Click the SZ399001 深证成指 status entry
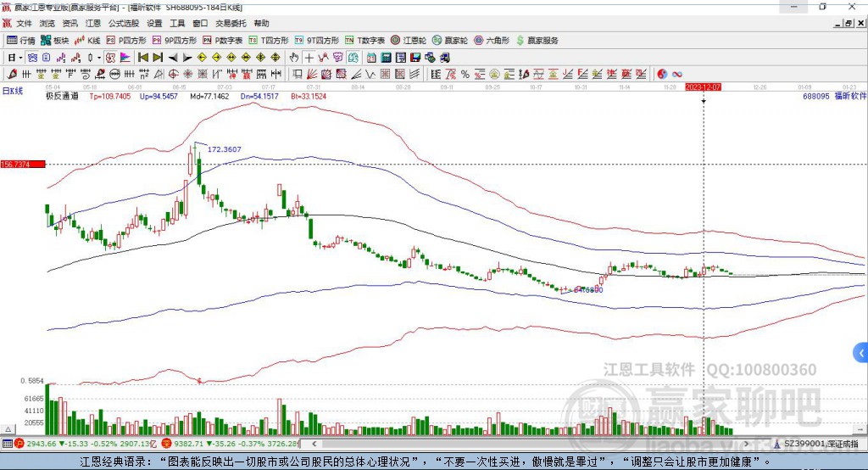This screenshot has width=868, height=470. coord(816,444)
